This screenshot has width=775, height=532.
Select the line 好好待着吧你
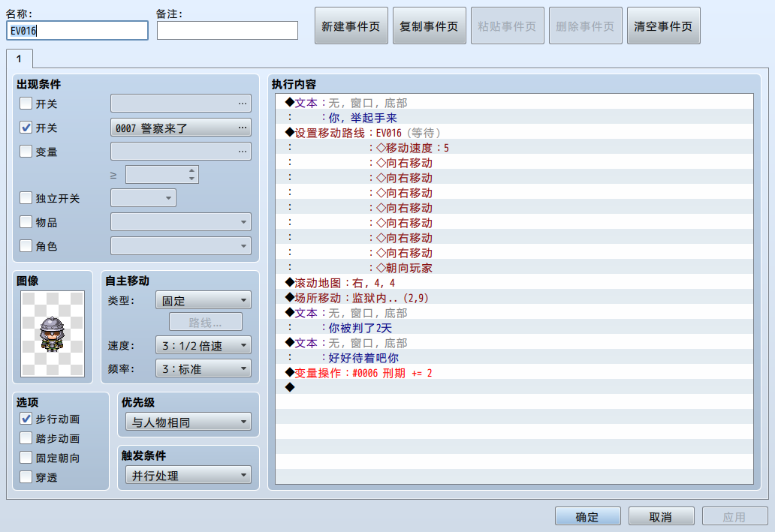pyautogui.click(x=514, y=358)
